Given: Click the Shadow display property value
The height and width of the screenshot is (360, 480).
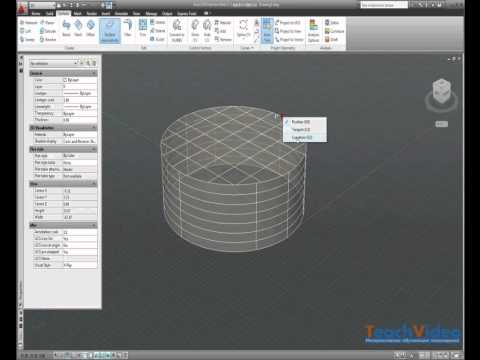Looking at the screenshot, I should pos(80,141).
